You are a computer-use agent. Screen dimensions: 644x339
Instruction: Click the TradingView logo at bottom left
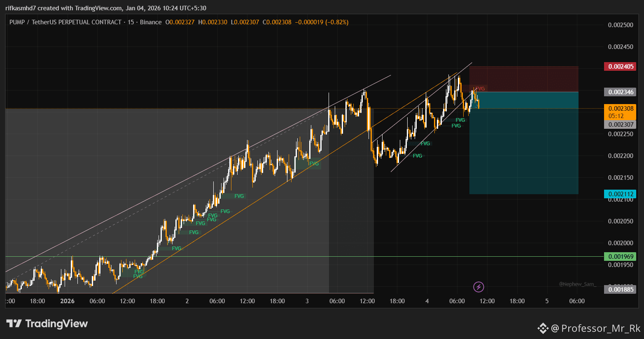click(47, 324)
